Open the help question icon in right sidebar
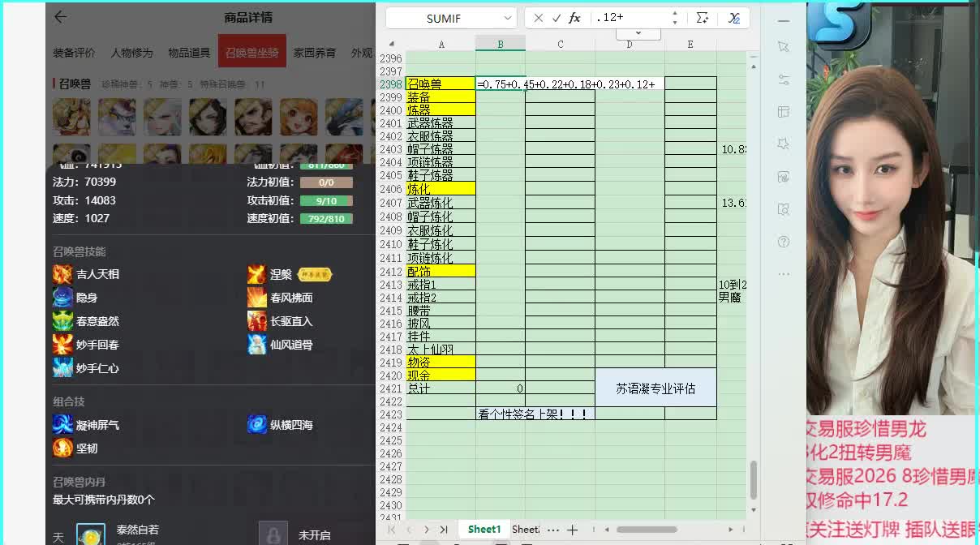 pyautogui.click(x=783, y=242)
